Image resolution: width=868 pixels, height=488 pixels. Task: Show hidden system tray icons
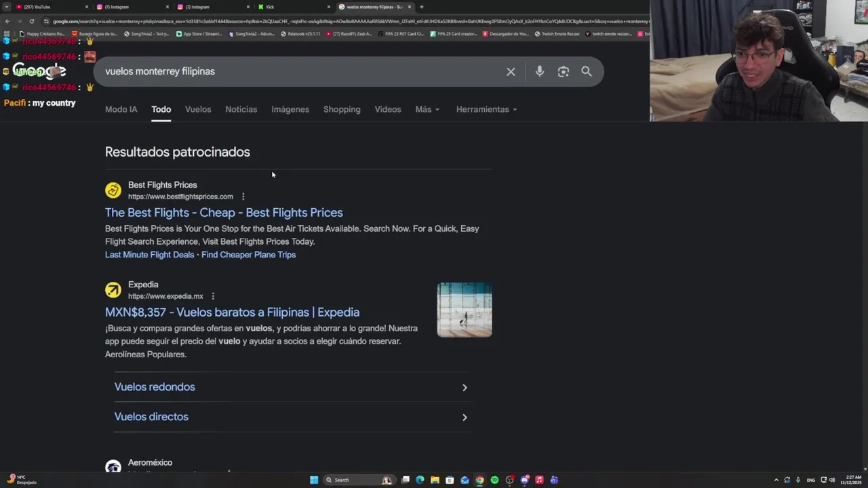(x=776, y=480)
